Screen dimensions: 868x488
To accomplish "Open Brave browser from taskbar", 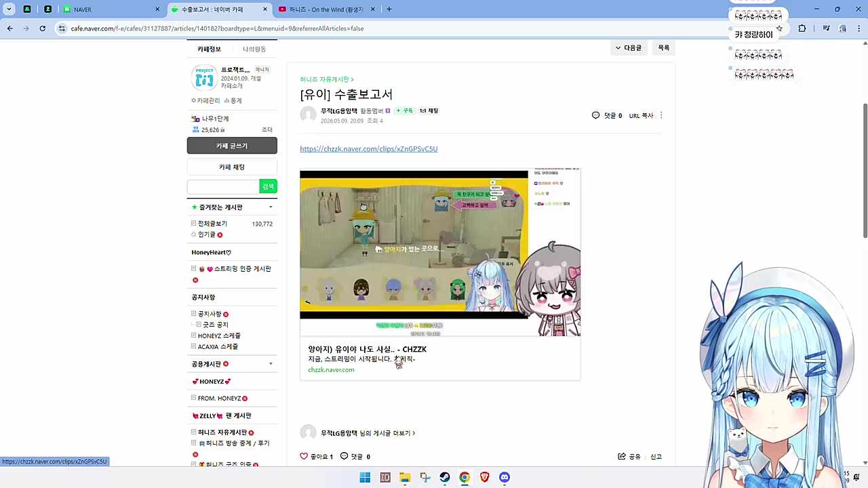I will pyautogui.click(x=484, y=477).
